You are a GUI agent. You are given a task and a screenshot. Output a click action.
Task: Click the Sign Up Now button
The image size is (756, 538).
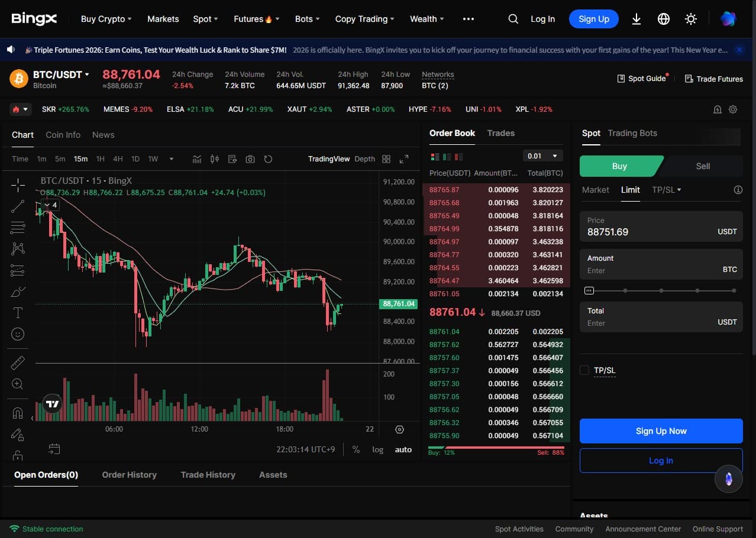660,430
